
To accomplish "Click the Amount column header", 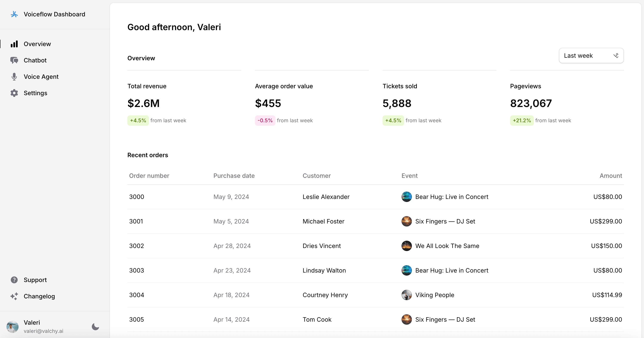I will click(x=611, y=176).
